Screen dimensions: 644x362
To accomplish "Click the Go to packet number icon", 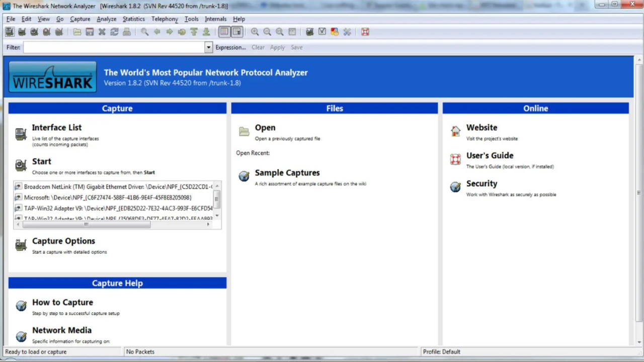I will pyautogui.click(x=182, y=32).
